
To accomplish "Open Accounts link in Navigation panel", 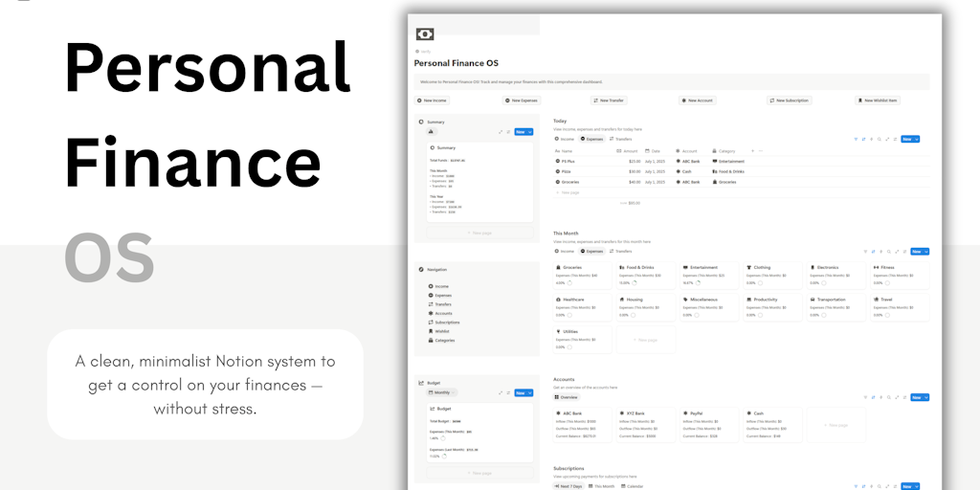I will coord(440,313).
